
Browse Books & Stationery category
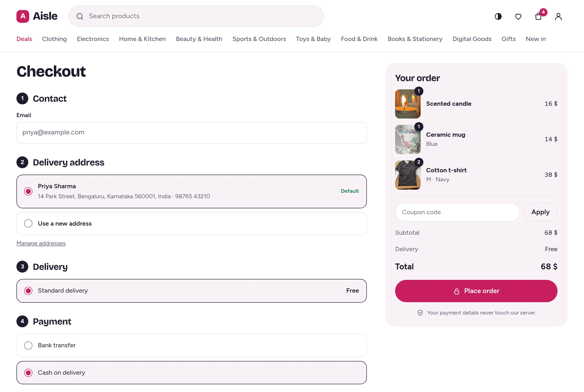(x=415, y=39)
